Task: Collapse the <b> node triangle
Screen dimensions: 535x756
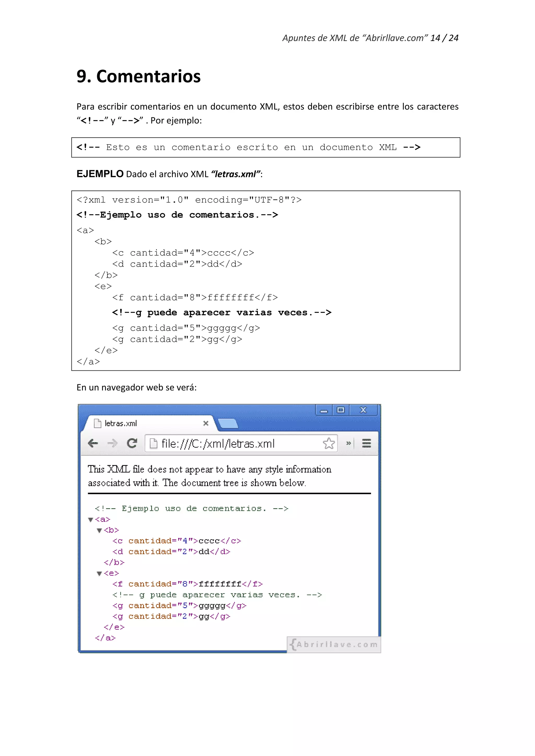Action: 99,530
